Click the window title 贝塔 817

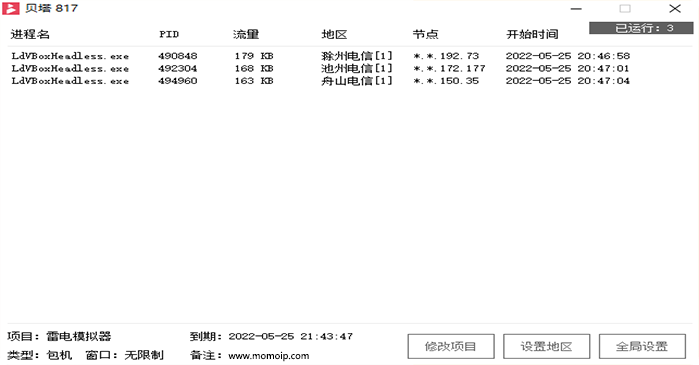click(x=52, y=8)
